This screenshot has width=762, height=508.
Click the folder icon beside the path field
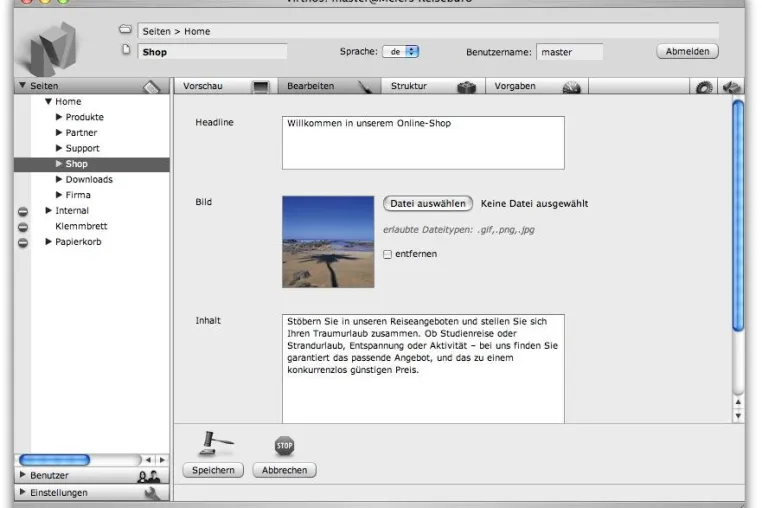(125, 29)
